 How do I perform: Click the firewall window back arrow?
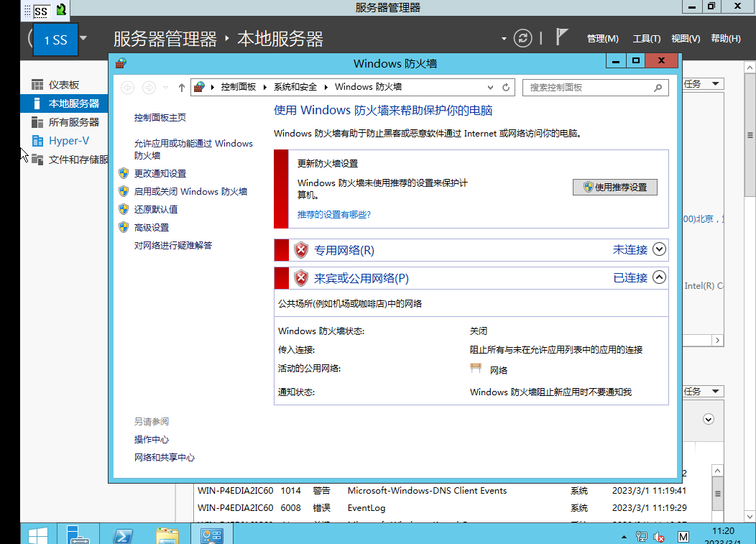coord(128,87)
